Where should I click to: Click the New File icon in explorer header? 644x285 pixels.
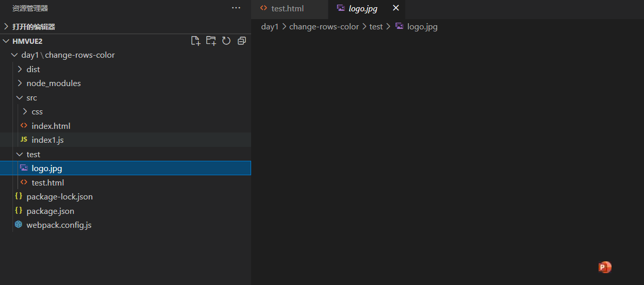pyautogui.click(x=195, y=41)
